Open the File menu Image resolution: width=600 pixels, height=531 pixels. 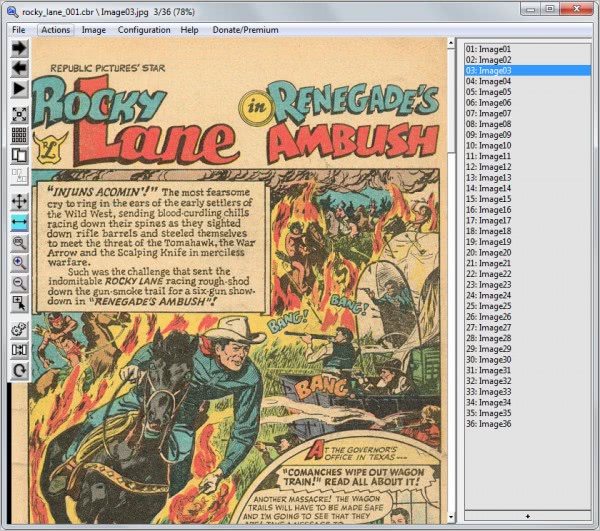tap(18, 30)
